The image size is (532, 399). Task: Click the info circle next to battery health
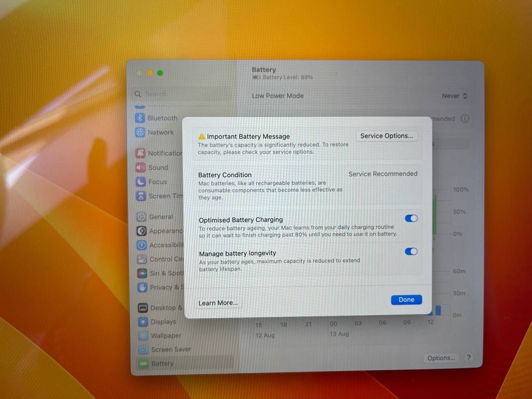click(x=465, y=118)
